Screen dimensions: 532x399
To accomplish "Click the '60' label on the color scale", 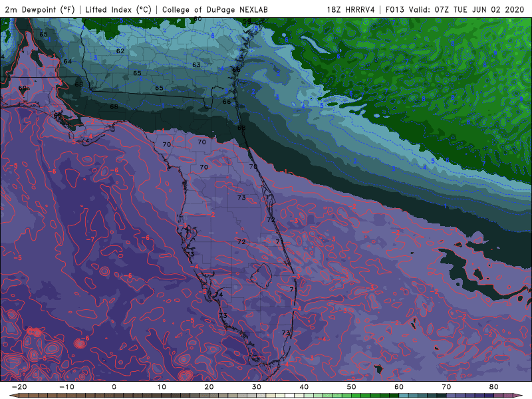I will coord(399,387).
